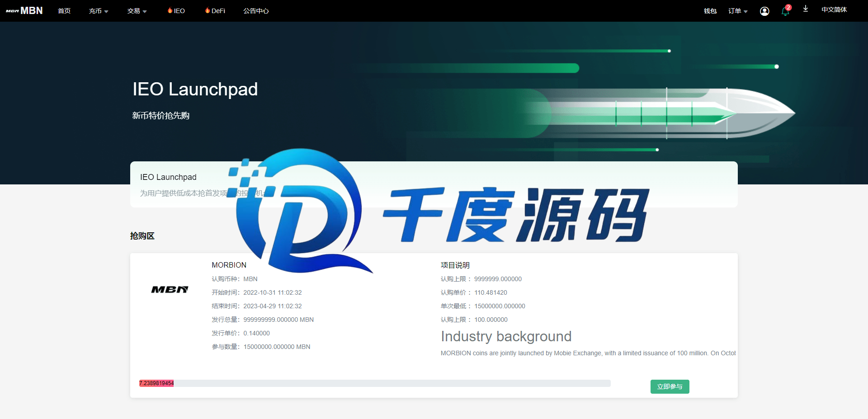Viewport: 868px width, 419px height.
Task: Expand the 交易 trade dropdown
Action: [x=137, y=11]
